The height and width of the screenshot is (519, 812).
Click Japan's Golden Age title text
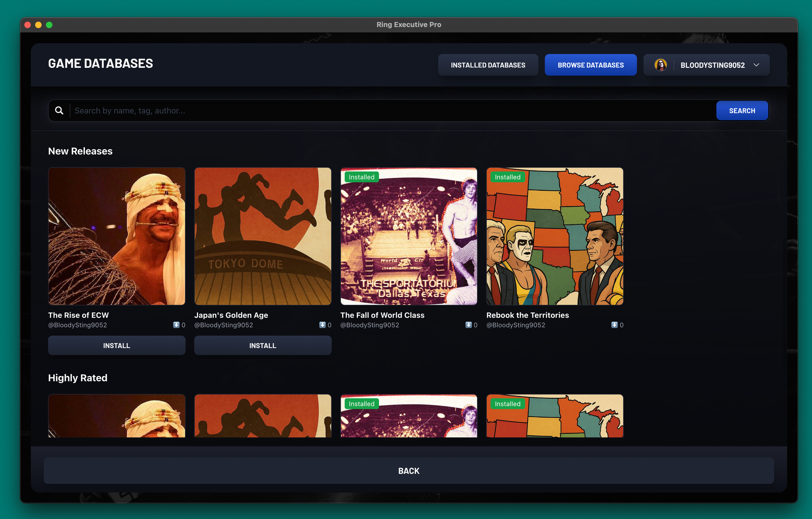[x=231, y=315]
